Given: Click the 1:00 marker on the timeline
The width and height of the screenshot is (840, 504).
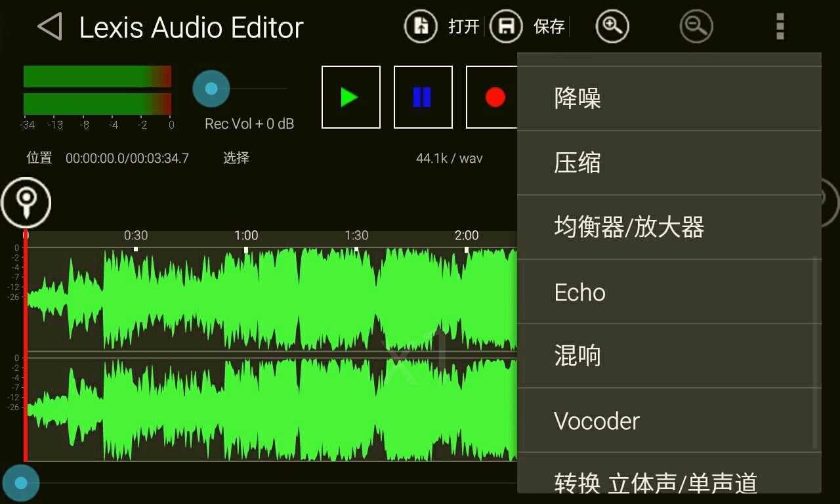Looking at the screenshot, I should tap(246, 236).
